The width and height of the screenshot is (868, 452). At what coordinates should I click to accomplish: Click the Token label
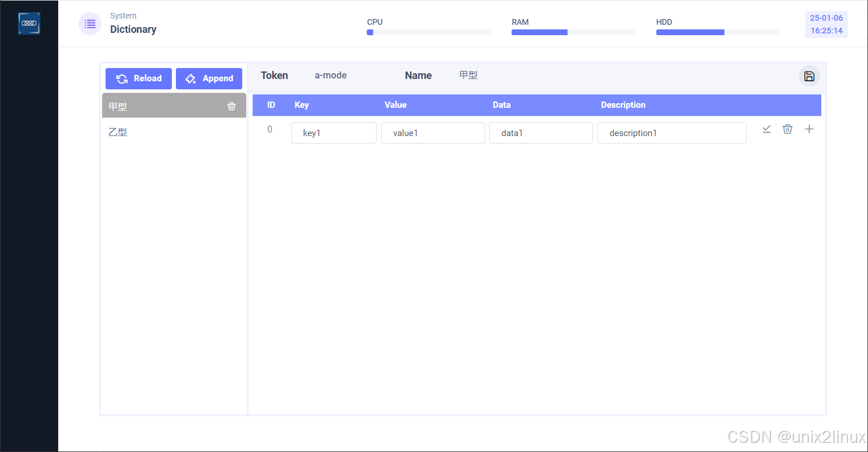click(275, 76)
